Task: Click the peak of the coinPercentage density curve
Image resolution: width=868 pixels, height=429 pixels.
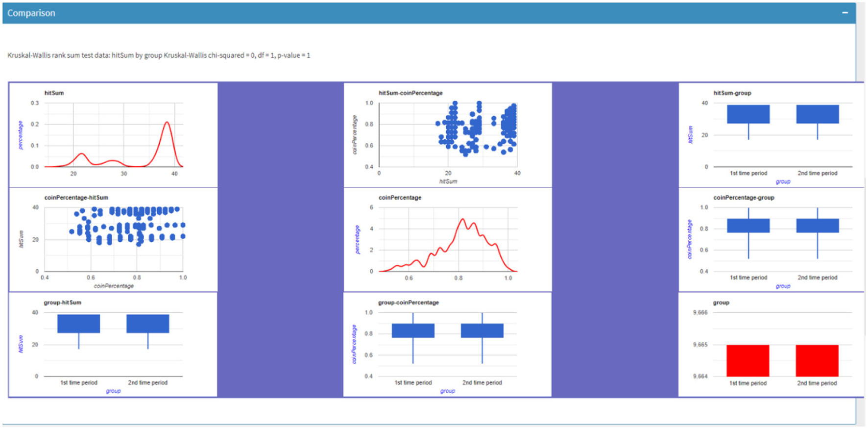Action: click(x=462, y=219)
